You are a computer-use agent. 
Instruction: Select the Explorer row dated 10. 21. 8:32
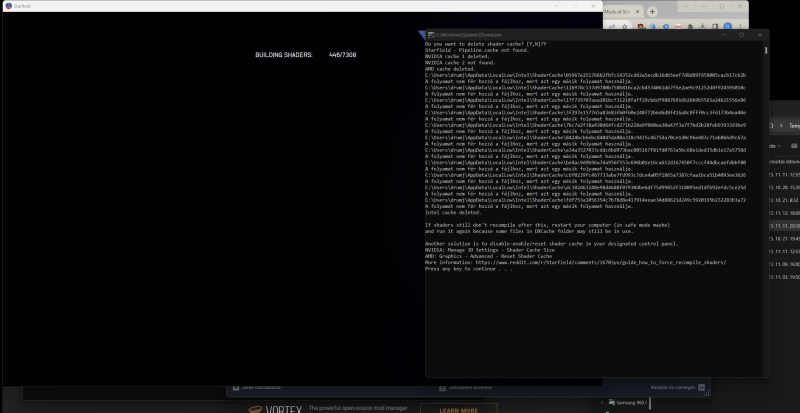coord(784,200)
